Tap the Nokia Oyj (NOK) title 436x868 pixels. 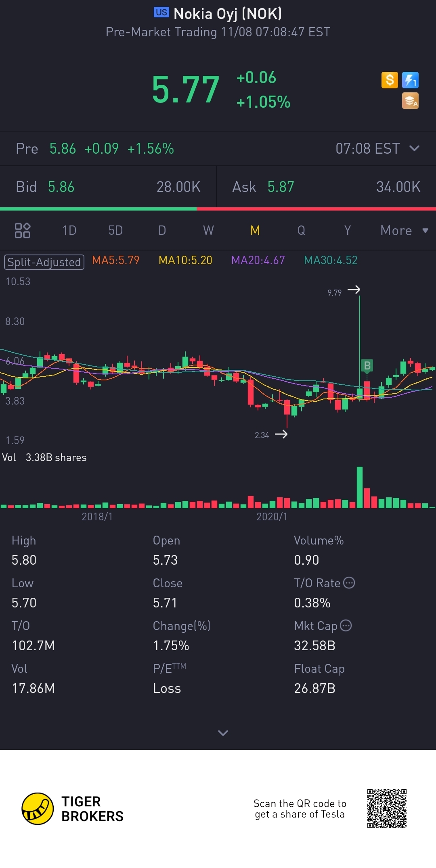[x=228, y=14]
